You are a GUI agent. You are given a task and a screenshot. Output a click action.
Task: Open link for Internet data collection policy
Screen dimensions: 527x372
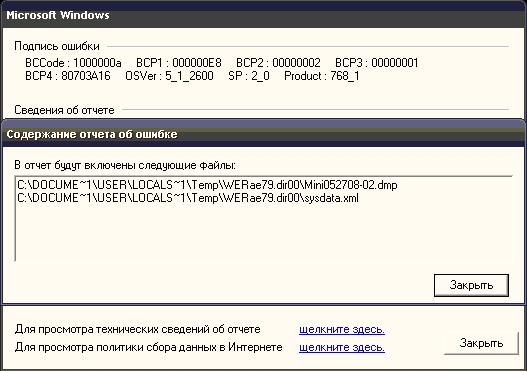coord(342,347)
